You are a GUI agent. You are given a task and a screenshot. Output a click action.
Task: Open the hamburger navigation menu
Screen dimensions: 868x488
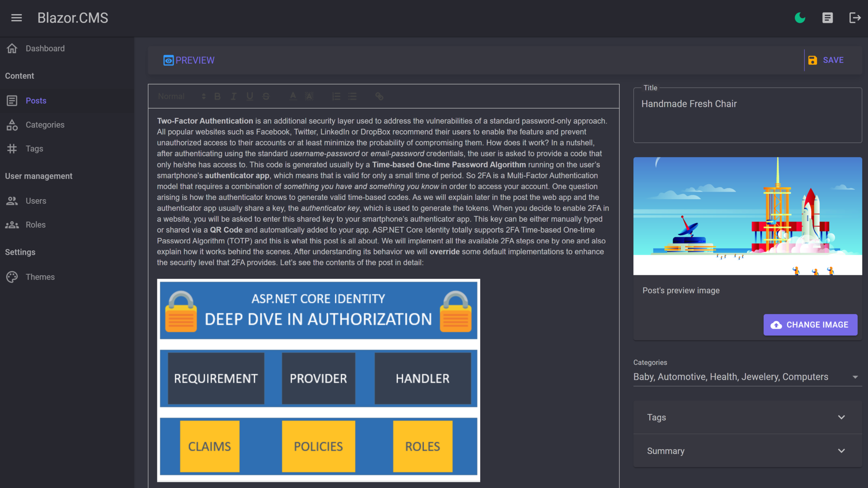17,18
